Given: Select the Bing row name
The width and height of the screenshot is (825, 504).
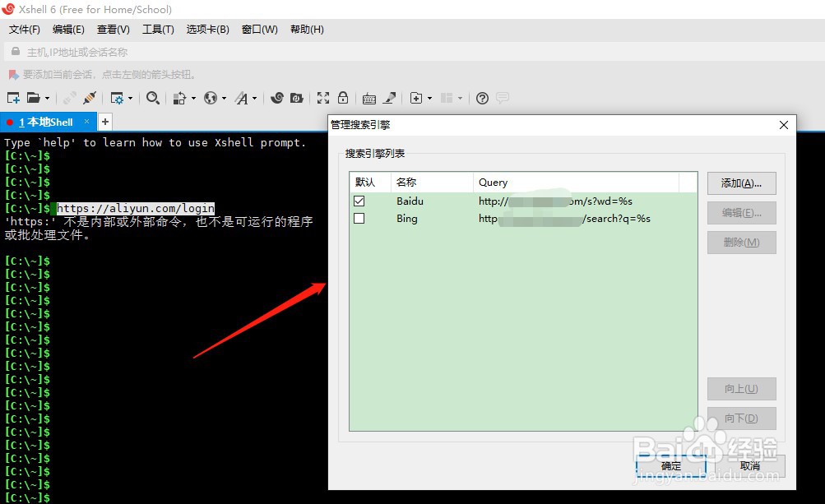Looking at the screenshot, I should (407, 219).
